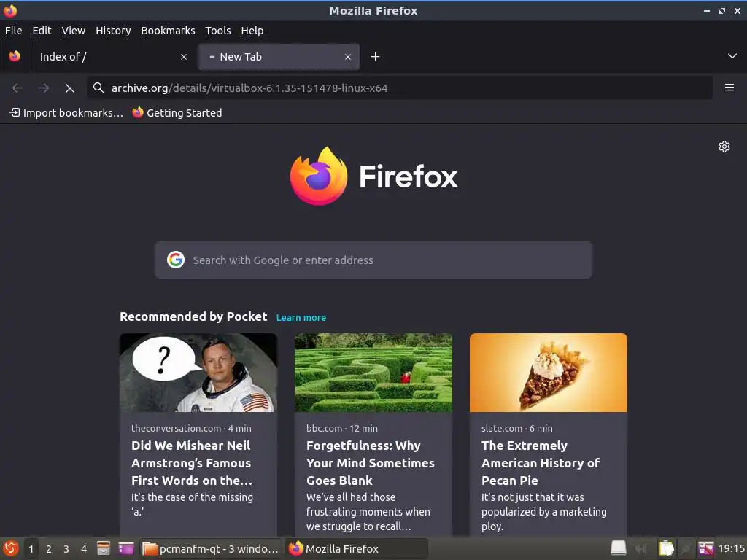Switch to desktop workspace 2
Viewport: 747px width, 560px height.
click(49, 548)
